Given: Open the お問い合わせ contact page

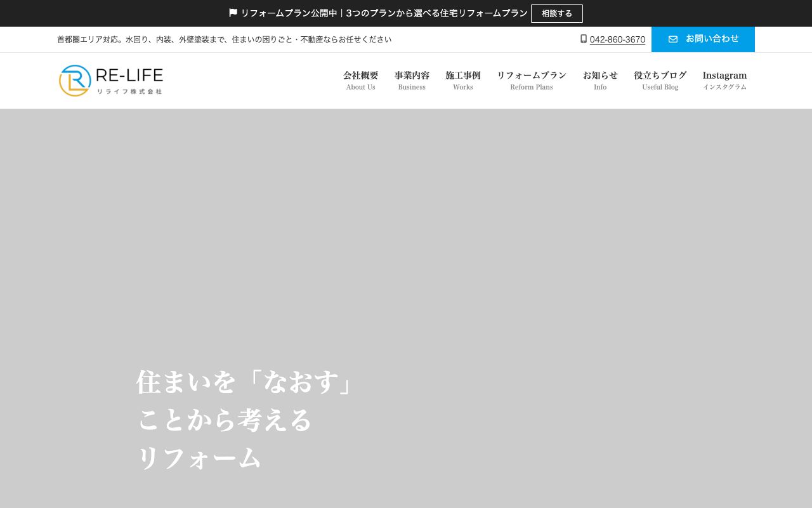Looking at the screenshot, I should 703,39.
